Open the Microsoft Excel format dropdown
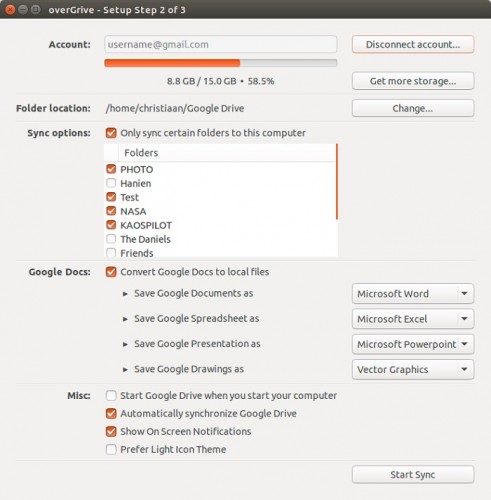 click(x=413, y=319)
